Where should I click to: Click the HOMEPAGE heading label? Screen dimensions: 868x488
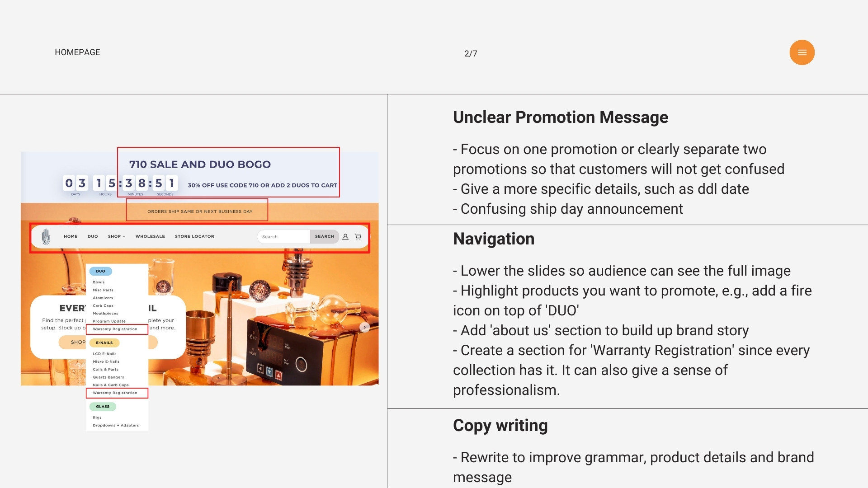point(77,52)
